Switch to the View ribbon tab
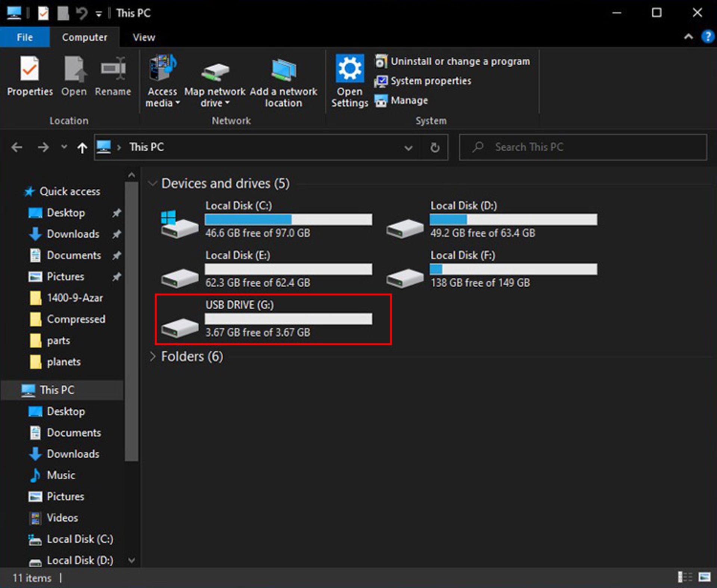 click(x=144, y=37)
